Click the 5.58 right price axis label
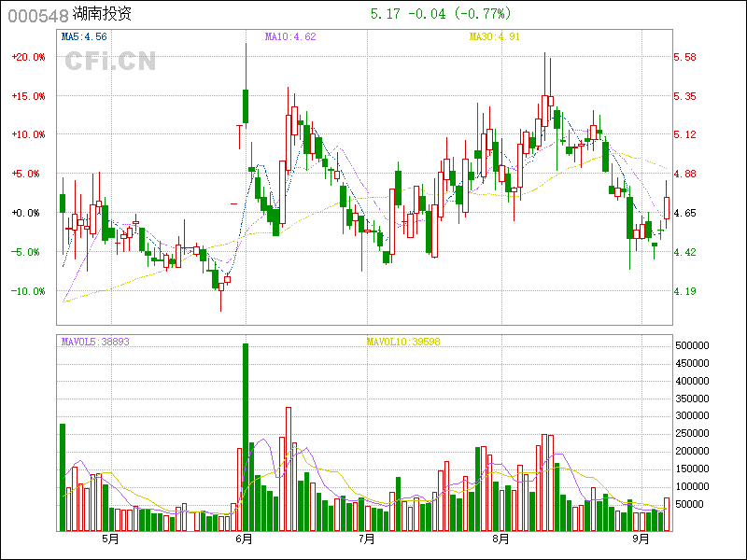 point(685,57)
